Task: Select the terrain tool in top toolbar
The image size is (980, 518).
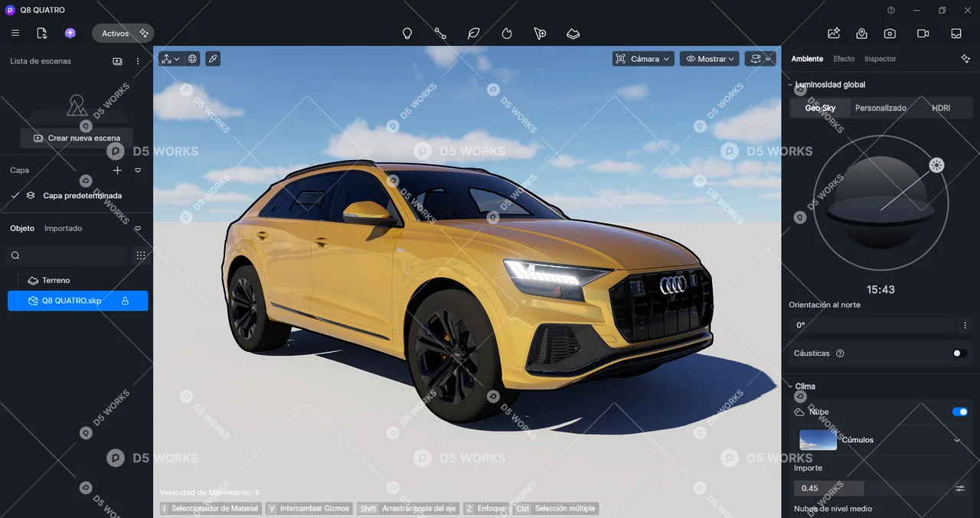Action: pos(573,34)
